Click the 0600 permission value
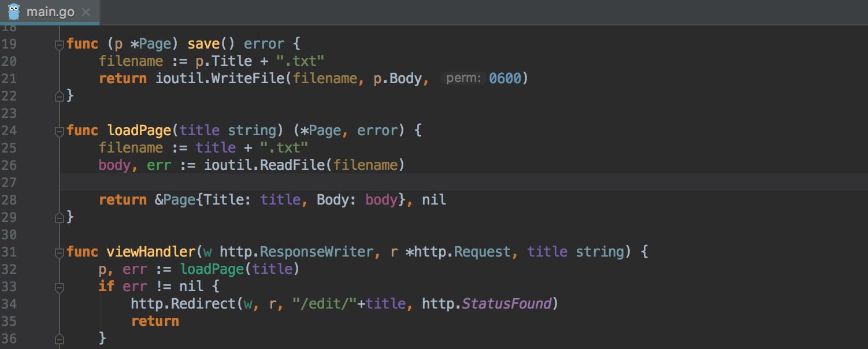Screen dimensions: 868x349 point(505,78)
